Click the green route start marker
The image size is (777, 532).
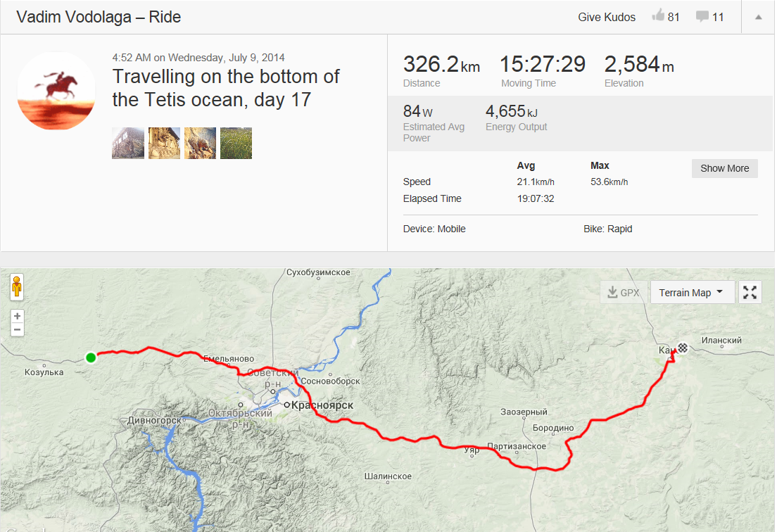[91, 357]
